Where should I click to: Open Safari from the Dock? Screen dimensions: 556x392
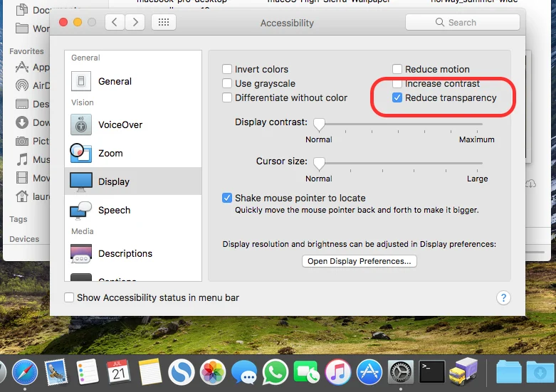tap(24, 372)
